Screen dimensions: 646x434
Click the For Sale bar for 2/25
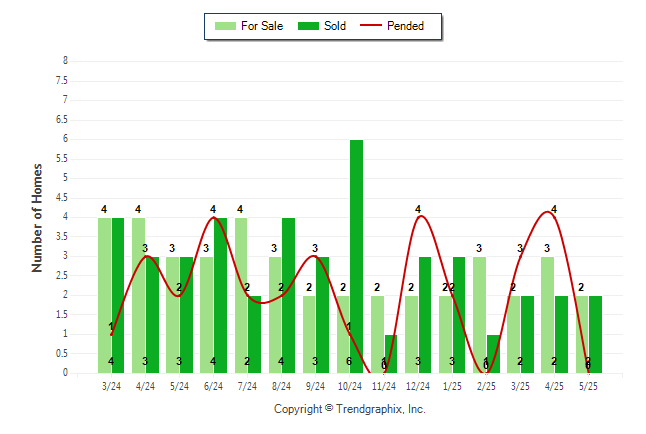480,315
